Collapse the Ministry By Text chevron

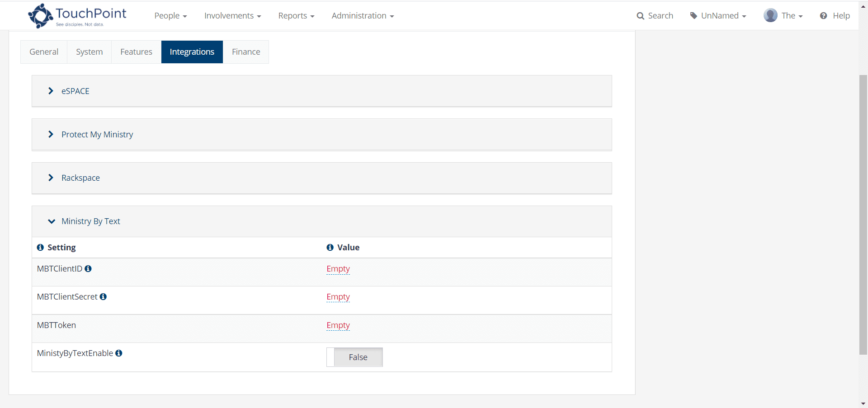(x=52, y=221)
